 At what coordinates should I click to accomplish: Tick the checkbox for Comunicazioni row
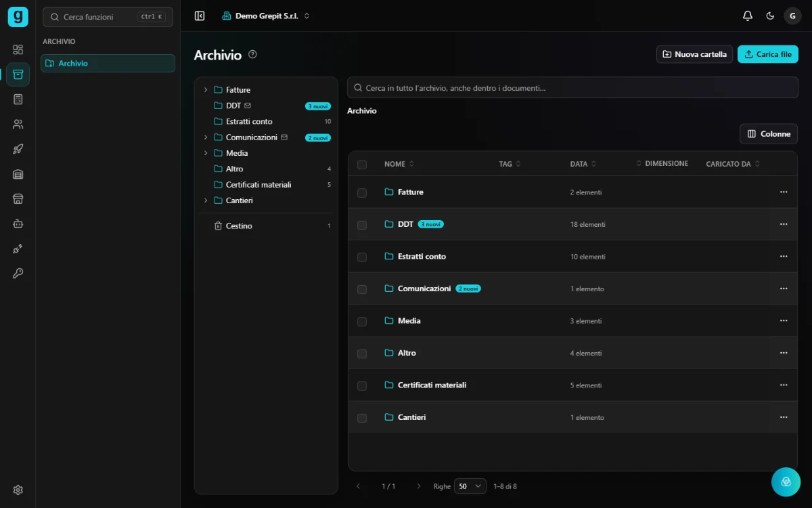[x=362, y=289]
